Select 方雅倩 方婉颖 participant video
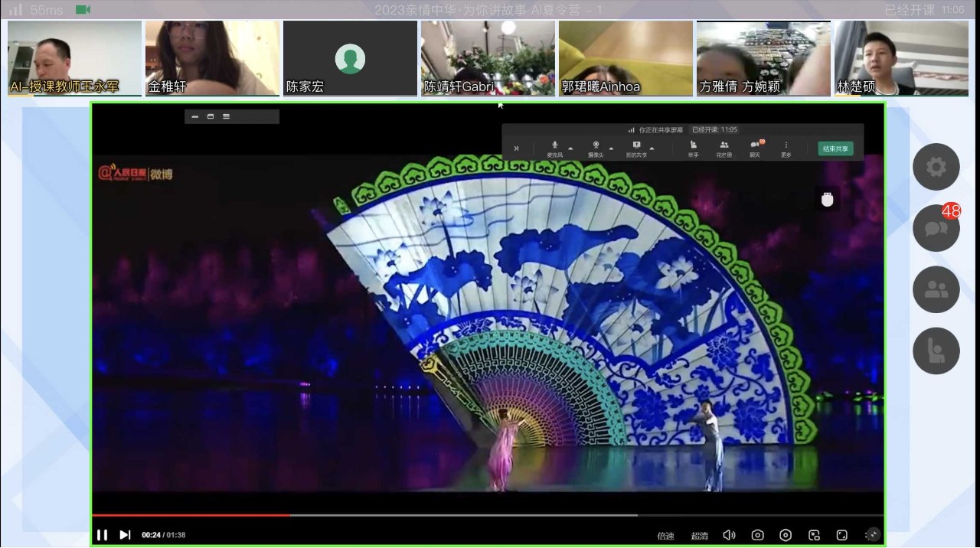980x548 pixels. point(763,58)
